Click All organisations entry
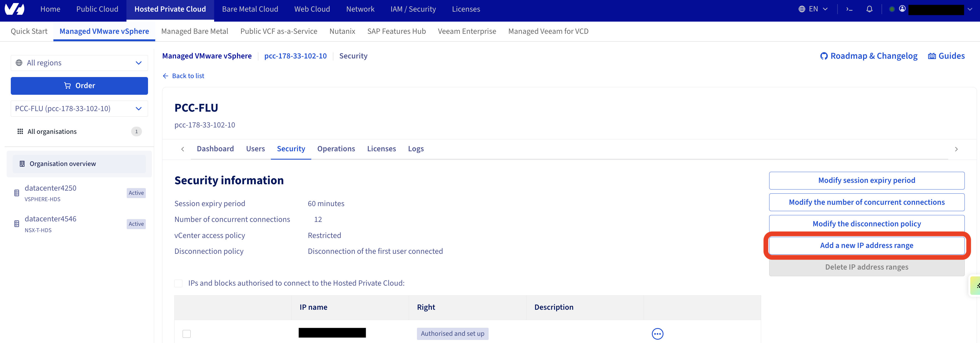The image size is (980, 343). [79, 132]
